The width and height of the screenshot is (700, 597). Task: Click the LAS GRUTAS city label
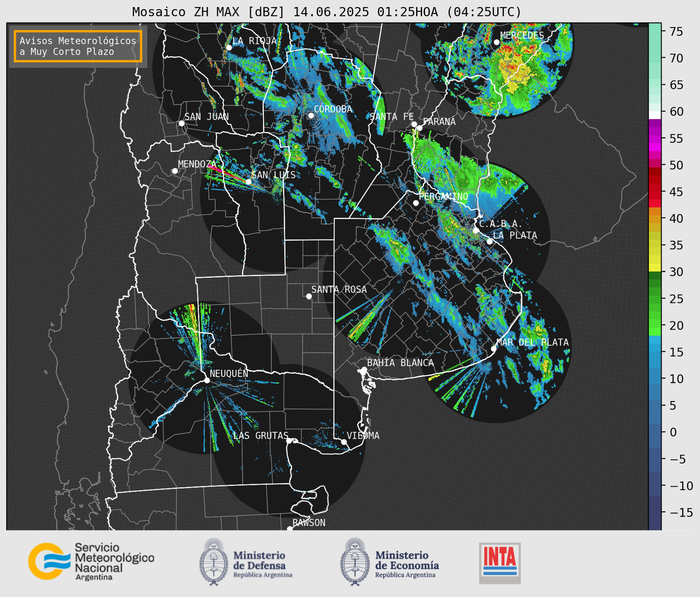(261, 436)
